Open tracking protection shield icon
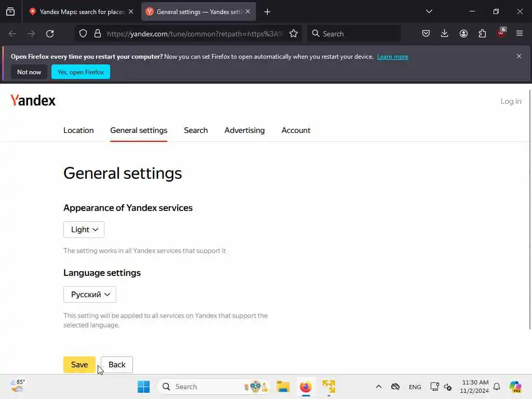 83,34
